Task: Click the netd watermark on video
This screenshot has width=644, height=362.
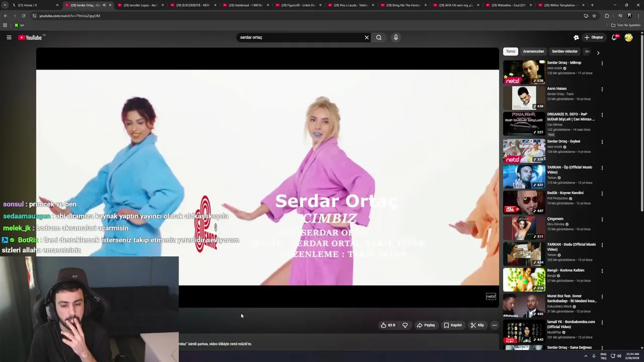Action: click(x=491, y=297)
